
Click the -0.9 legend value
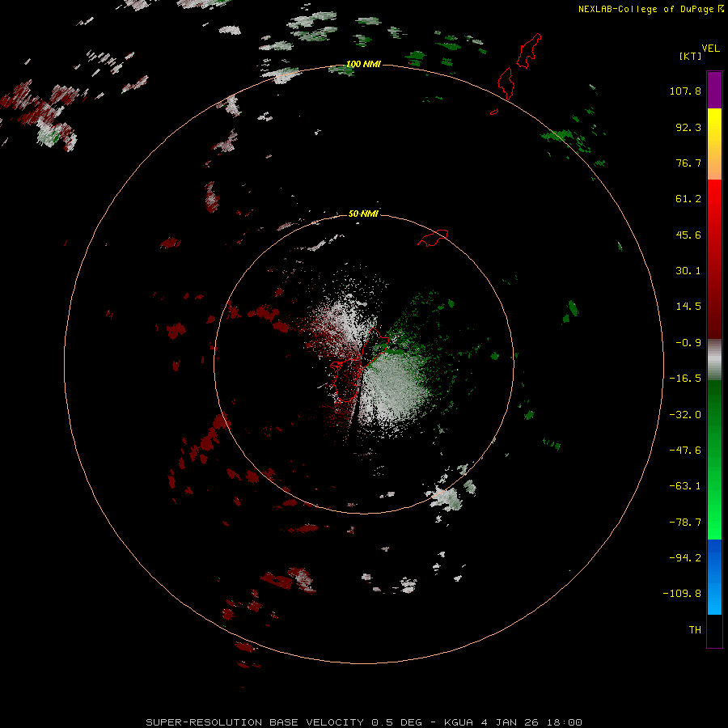pyautogui.click(x=688, y=343)
